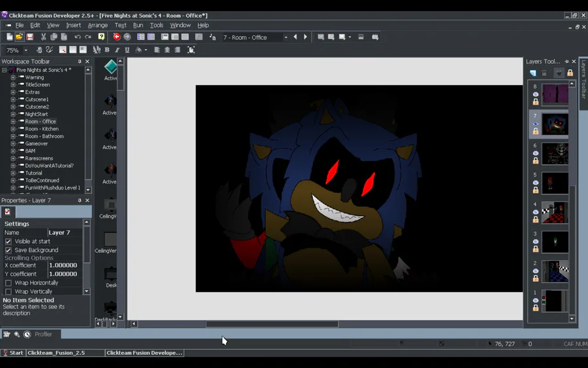Expand the Gameover tree node

13,144
